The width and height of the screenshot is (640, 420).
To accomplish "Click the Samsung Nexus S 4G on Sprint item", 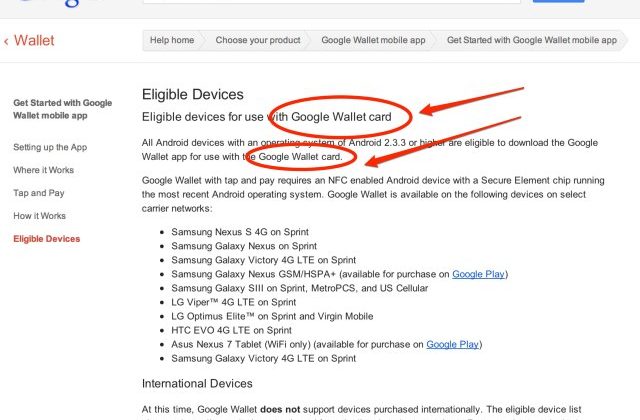I will pyautogui.click(x=240, y=232).
